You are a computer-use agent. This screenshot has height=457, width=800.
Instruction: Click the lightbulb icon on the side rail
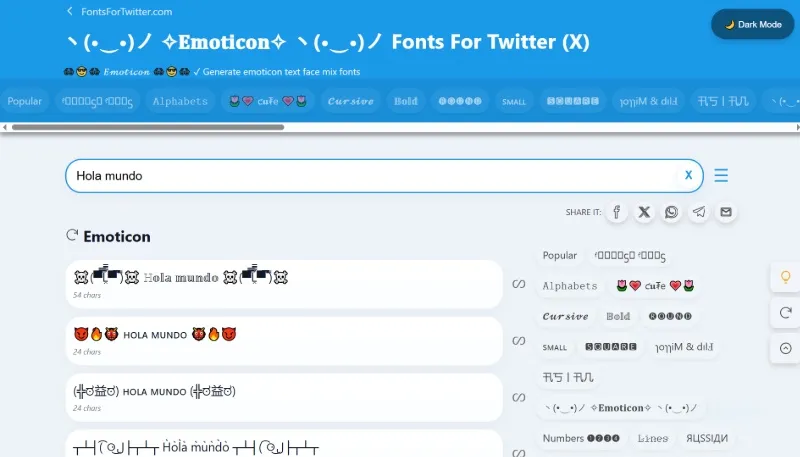point(785,277)
